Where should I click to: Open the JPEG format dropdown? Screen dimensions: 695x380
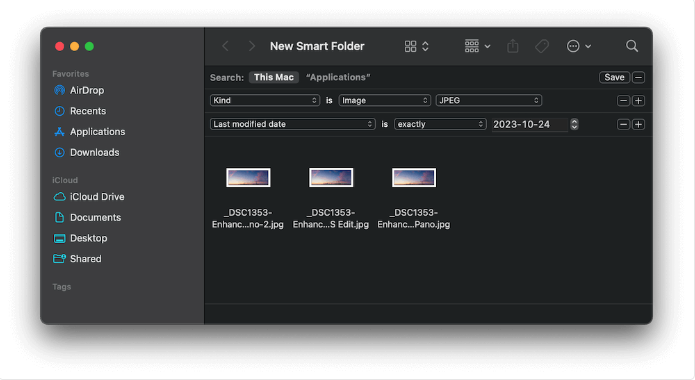tap(488, 101)
